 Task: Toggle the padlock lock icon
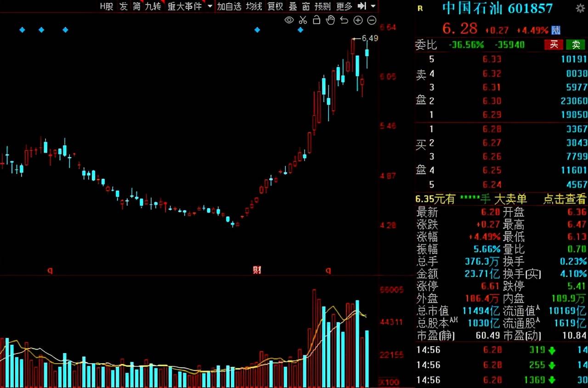[317, 20]
